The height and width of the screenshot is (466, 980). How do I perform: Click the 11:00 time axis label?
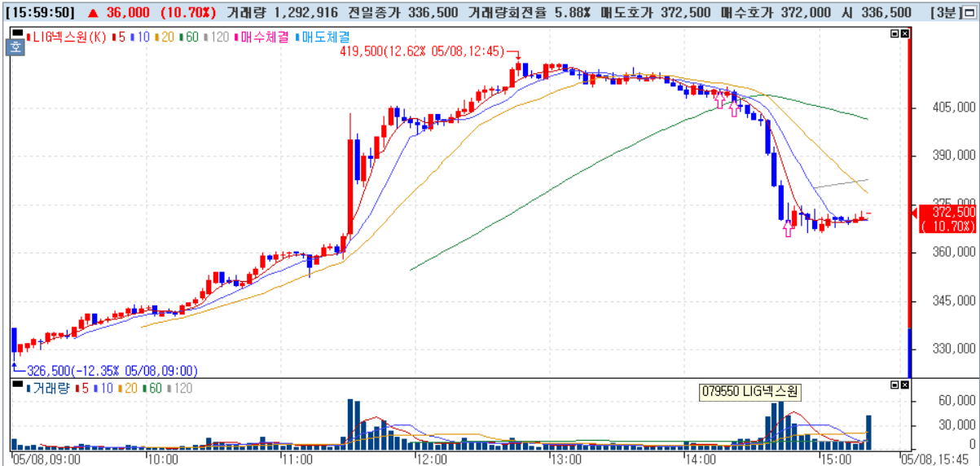[297, 459]
